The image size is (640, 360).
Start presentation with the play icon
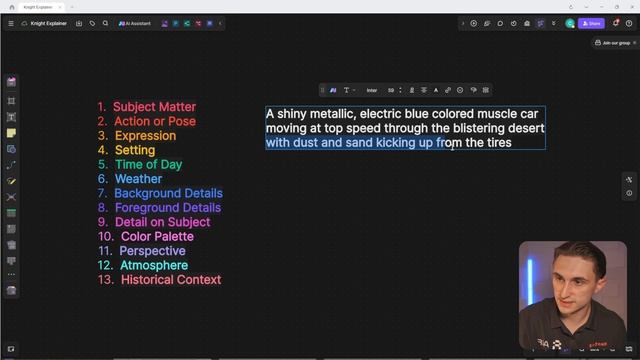[473, 24]
